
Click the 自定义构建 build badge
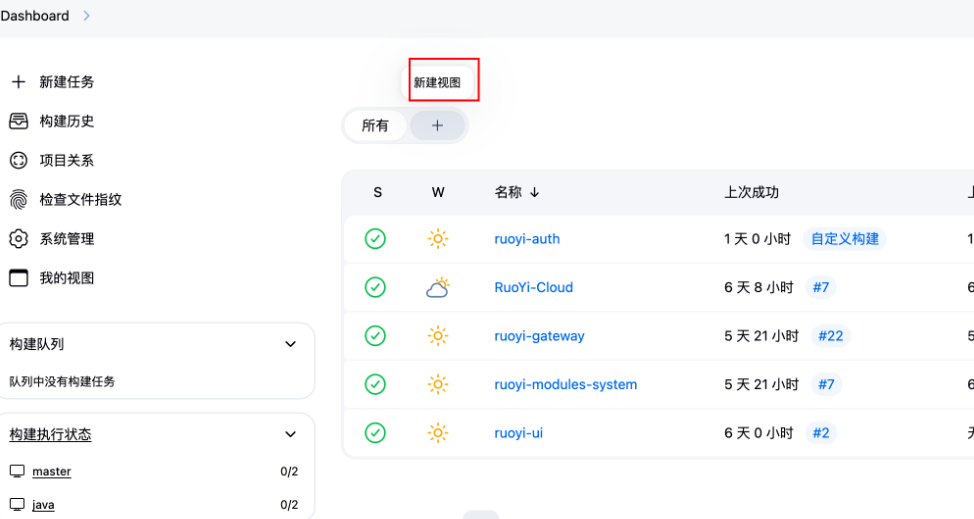(844, 239)
